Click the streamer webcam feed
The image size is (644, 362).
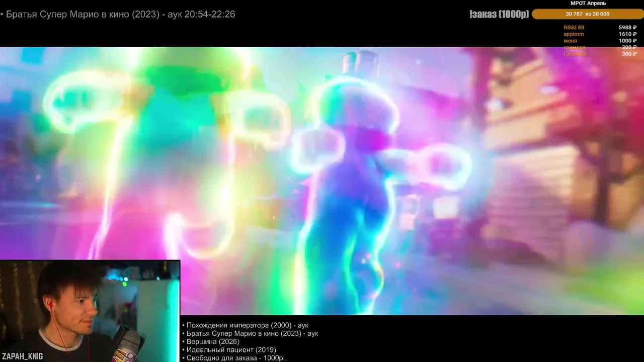90,311
